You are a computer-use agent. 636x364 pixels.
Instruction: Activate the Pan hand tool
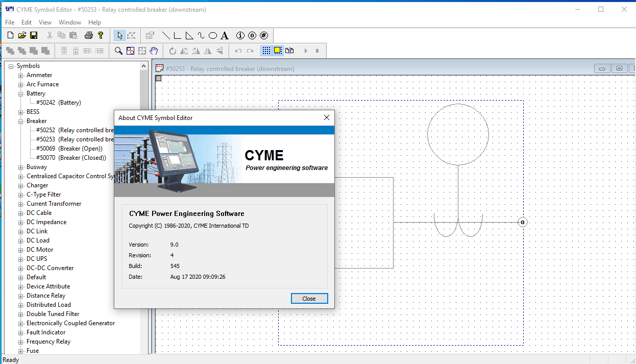(x=154, y=51)
